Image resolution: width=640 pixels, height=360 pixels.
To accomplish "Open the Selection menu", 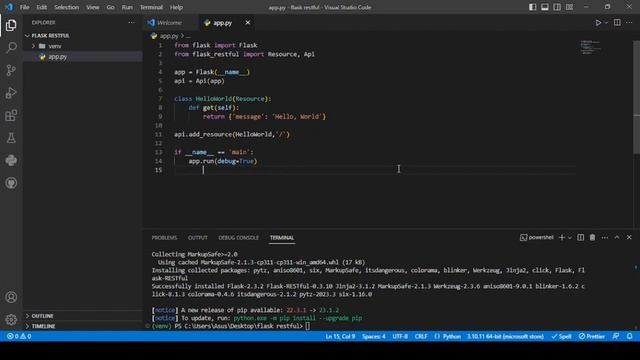I will point(66,7).
